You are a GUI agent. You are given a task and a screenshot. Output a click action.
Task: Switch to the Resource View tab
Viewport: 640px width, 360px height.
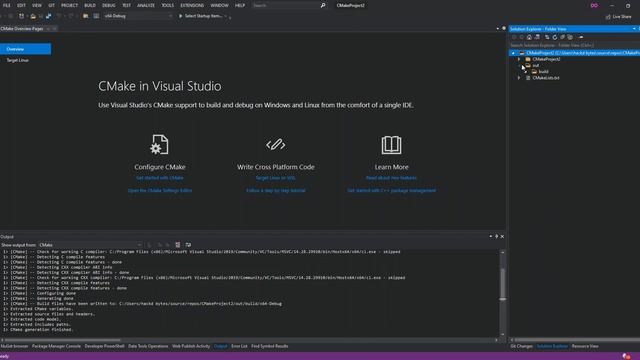[585, 346]
